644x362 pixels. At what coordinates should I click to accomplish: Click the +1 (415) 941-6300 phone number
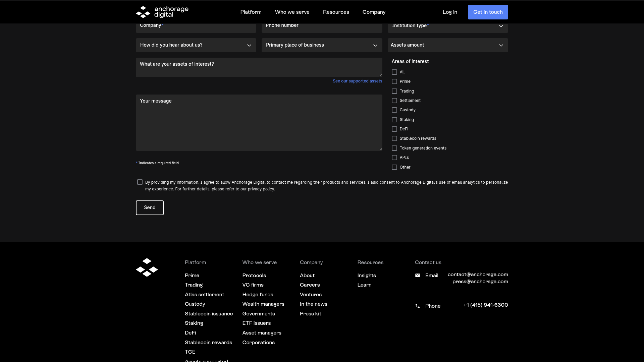click(485, 305)
